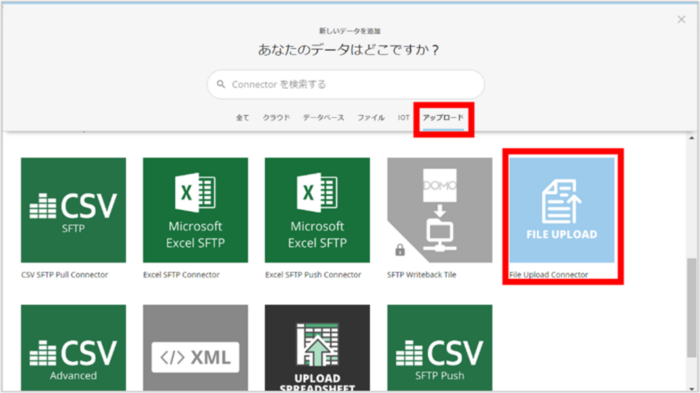Select the アップロード tab
The height and width of the screenshot is (393, 700).
coord(443,117)
